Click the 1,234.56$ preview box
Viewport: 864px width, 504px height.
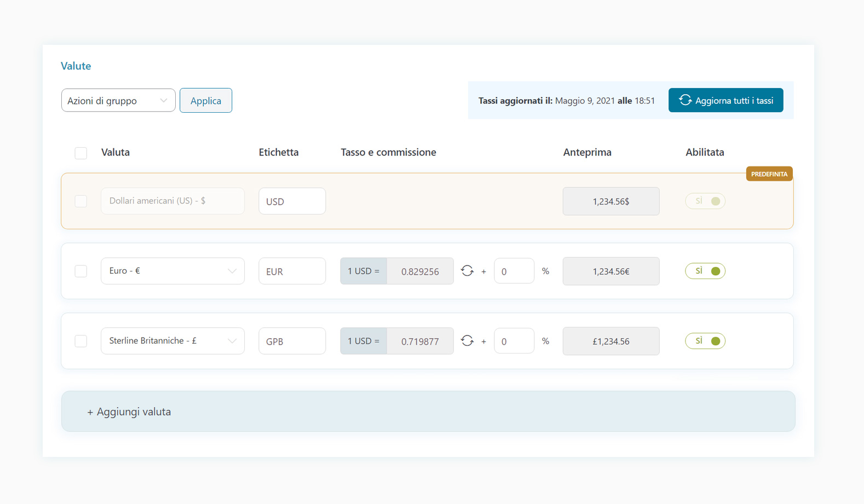point(611,201)
